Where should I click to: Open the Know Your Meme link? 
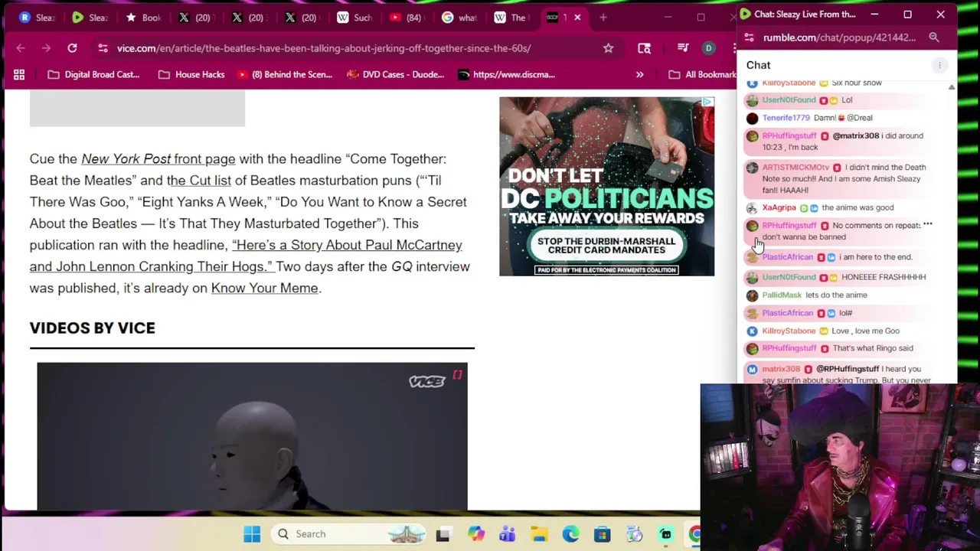click(264, 289)
